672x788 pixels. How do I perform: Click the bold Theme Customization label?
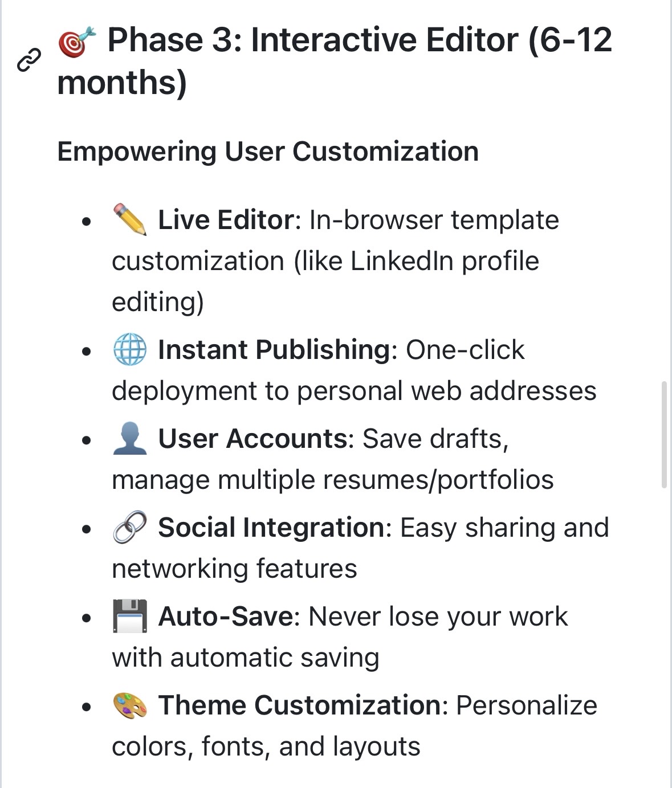(x=299, y=705)
